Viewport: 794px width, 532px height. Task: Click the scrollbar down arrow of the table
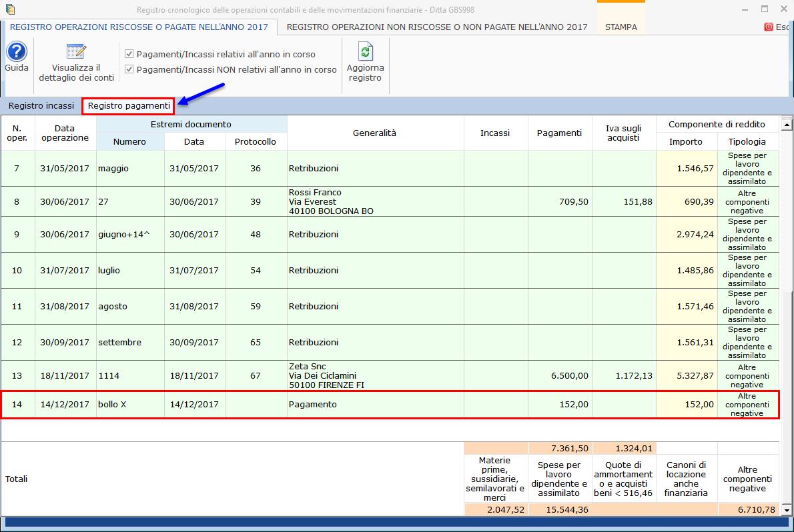coord(787,510)
